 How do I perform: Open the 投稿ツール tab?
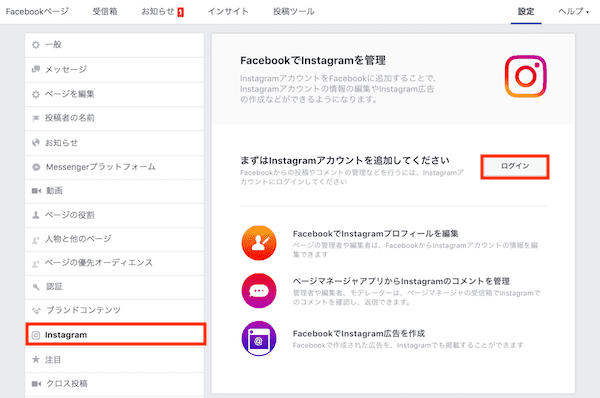point(294,11)
